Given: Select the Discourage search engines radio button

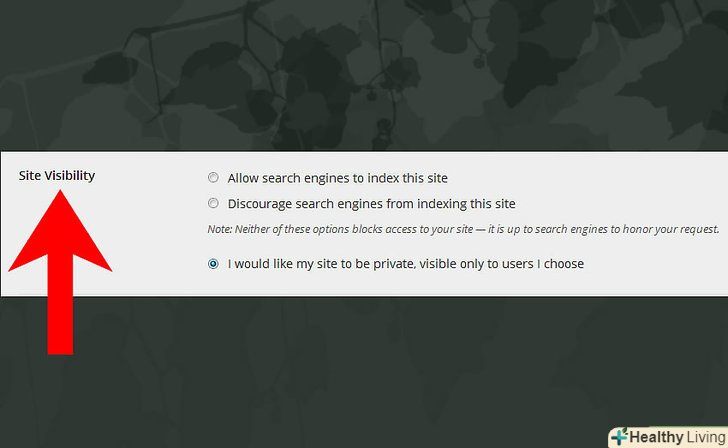Looking at the screenshot, I should point(213,204).
